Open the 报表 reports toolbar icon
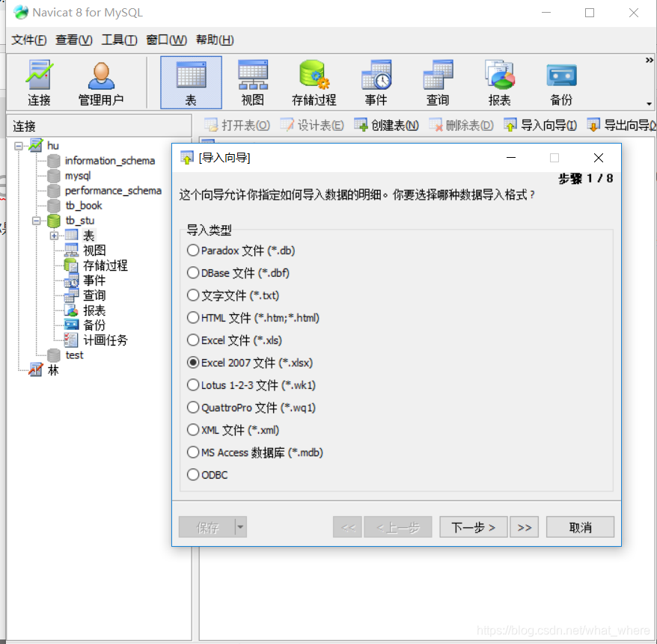The image size is (657, 644). coord(499,83)
